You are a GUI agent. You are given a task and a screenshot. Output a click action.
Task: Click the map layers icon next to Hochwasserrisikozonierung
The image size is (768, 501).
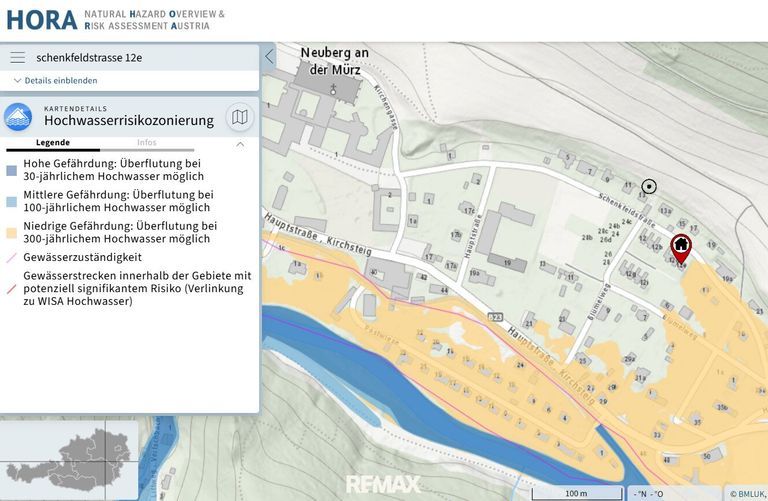pyautogui.click(x=240, y=117)
